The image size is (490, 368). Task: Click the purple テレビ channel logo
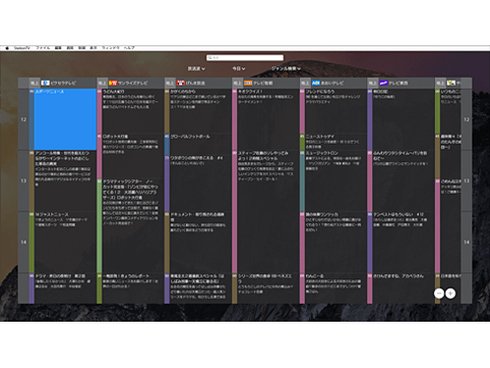pos(384,83)
